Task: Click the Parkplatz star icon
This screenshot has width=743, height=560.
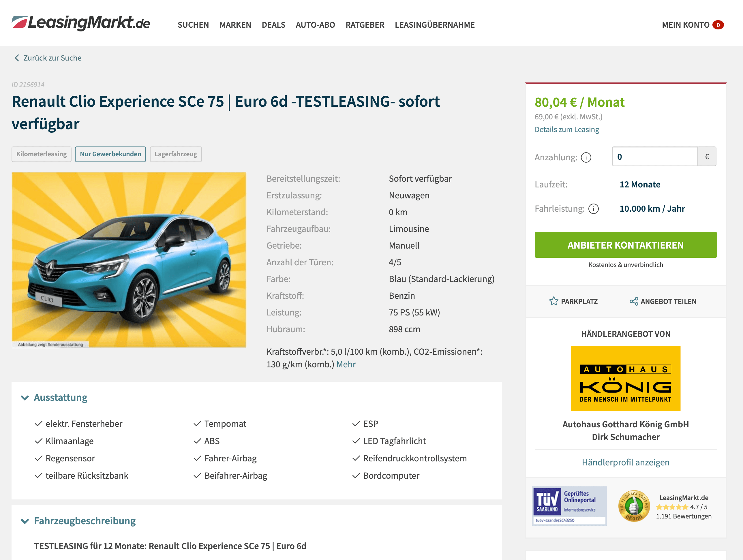Action: point(553,301)
